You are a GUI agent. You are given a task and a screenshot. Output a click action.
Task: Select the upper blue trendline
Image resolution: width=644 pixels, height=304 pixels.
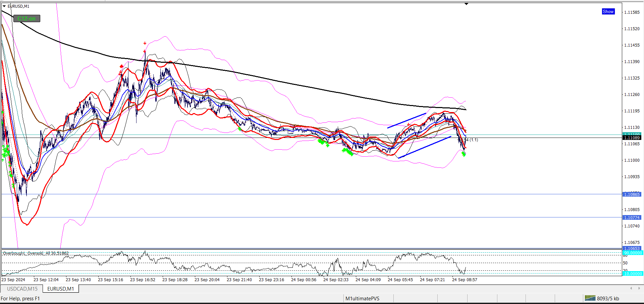coord(407,120)
